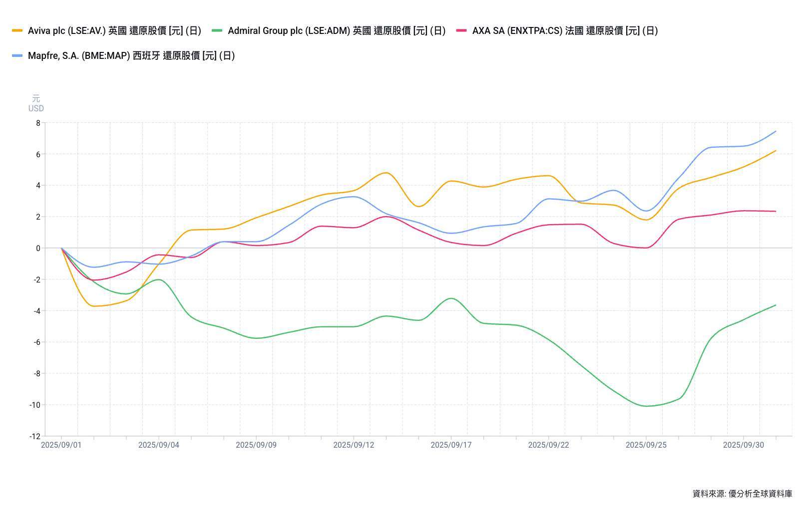Screen dimensions: 799x532
Task: Click the y-axis value 8 label
Action: click(38, 123)
